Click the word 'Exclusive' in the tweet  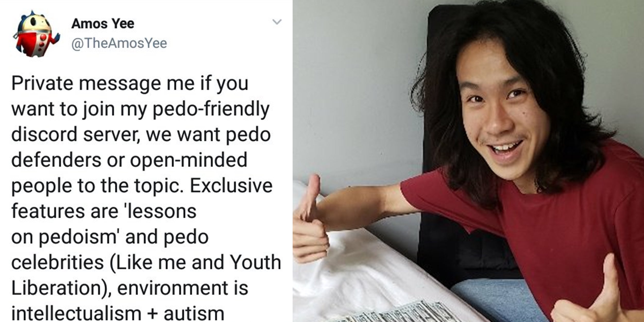[231, 186]
